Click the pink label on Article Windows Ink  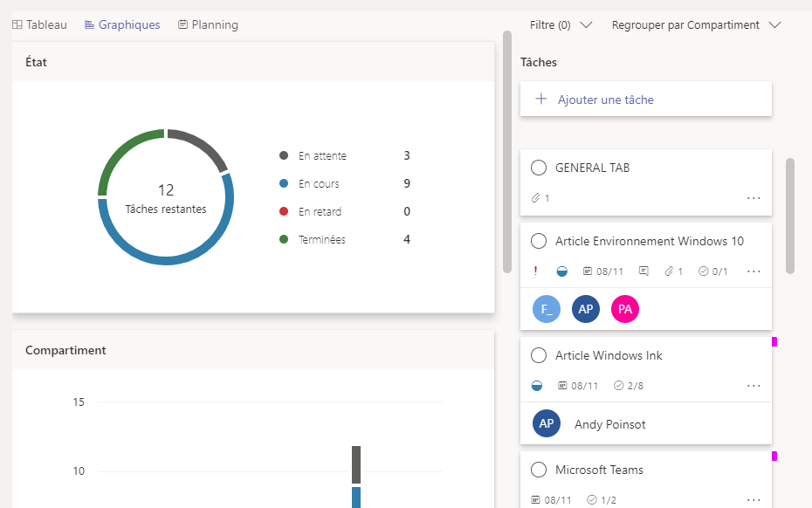774,342
